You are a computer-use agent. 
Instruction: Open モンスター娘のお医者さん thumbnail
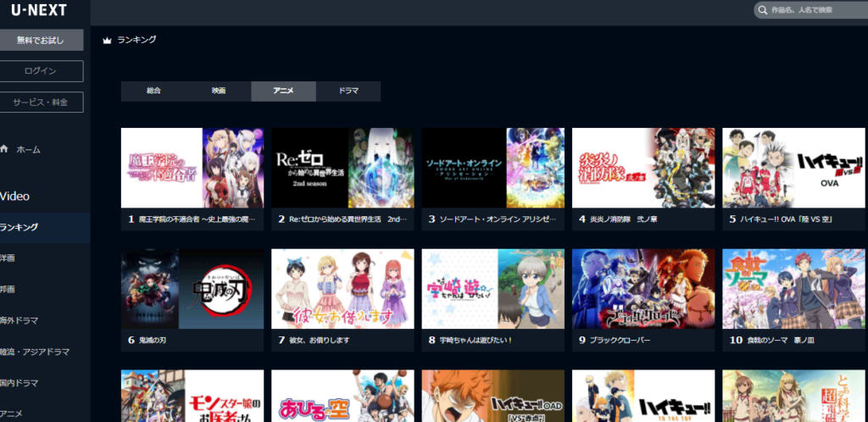[x=192, y=396]
